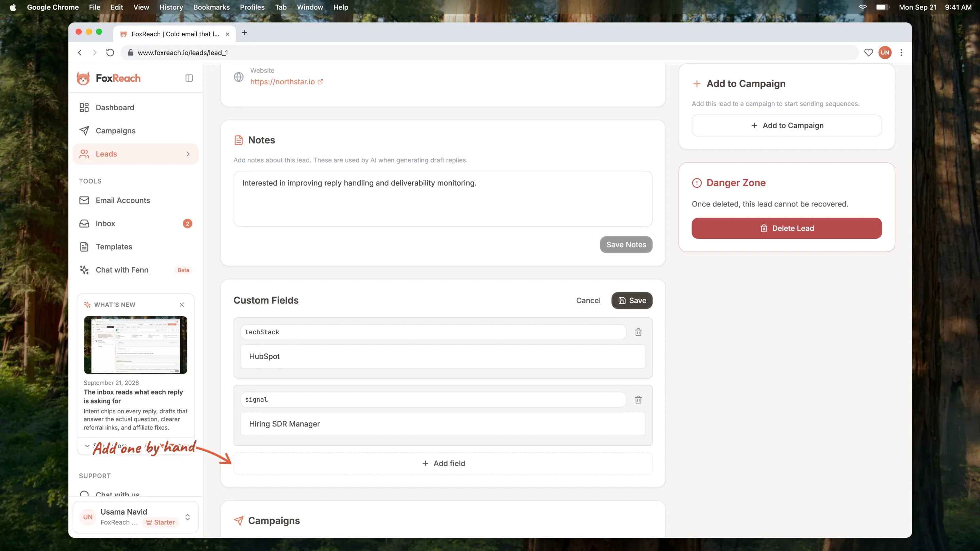This screenshot has height=551, width=980.
Task: Delete the techStack custom field
Action: (638, 332)
